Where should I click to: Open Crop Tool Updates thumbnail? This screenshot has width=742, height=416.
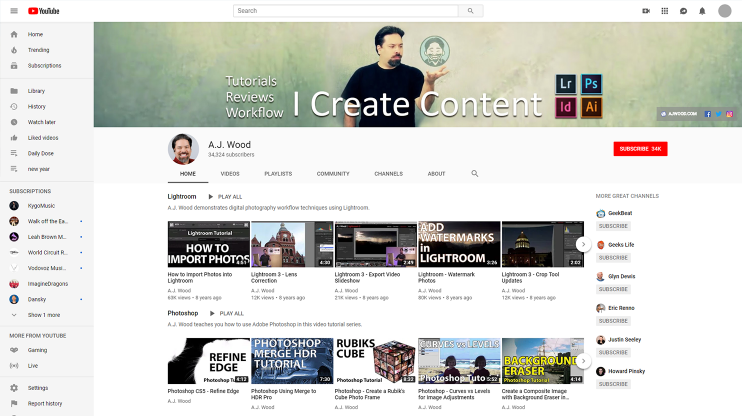pos(543,244)
